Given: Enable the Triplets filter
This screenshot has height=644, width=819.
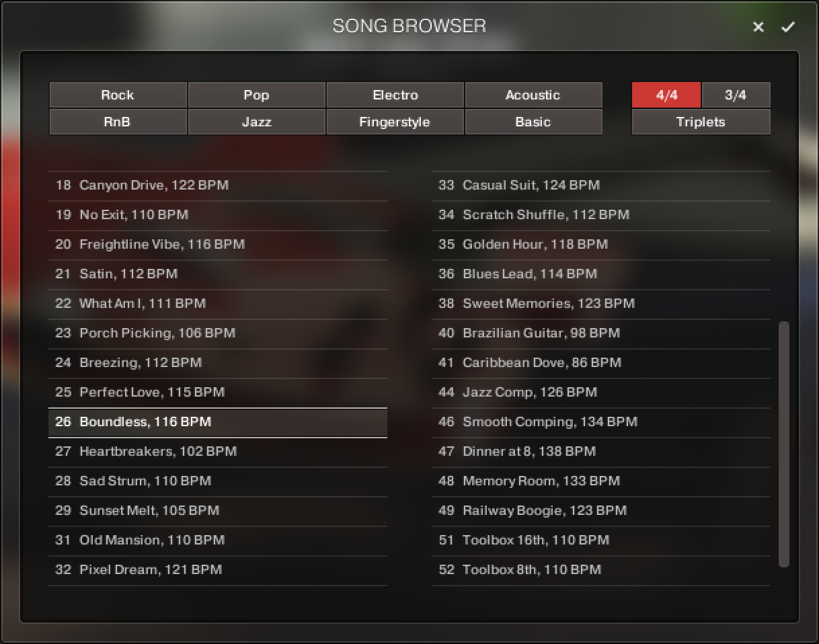Looking at the screenshot, I should 701,122.
